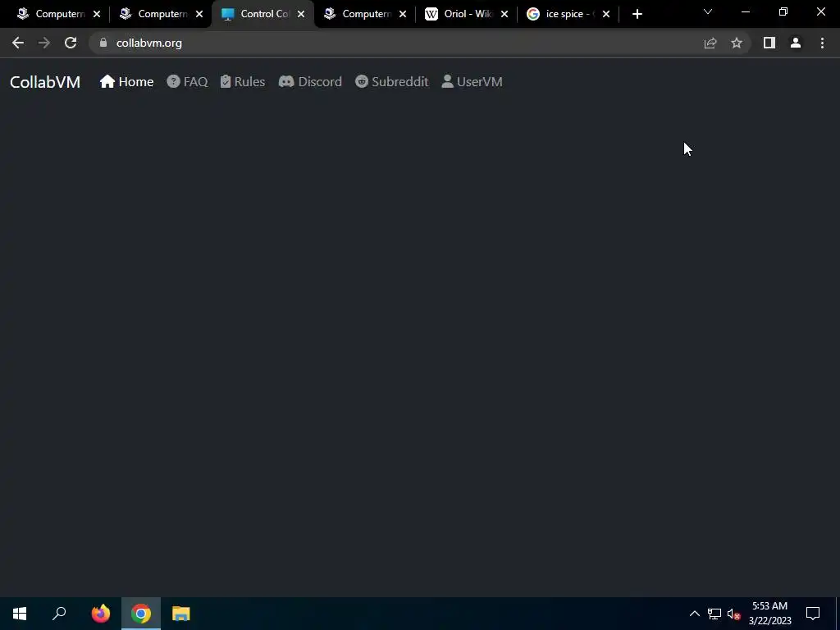Switch to the Oriol - Wiki tab
The height and width of the screenshot is (630, 840).
466,15
